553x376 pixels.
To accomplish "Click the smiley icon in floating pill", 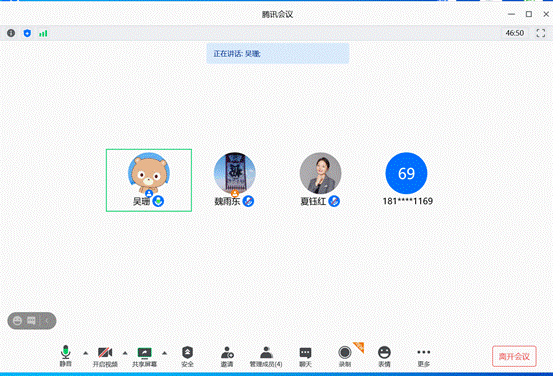I will pos(17,321).
